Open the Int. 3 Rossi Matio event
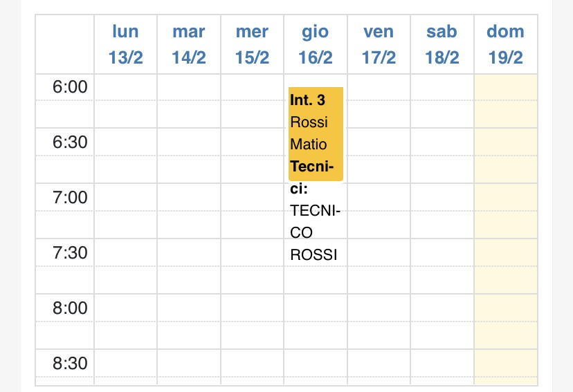 [x=316, y=134]
